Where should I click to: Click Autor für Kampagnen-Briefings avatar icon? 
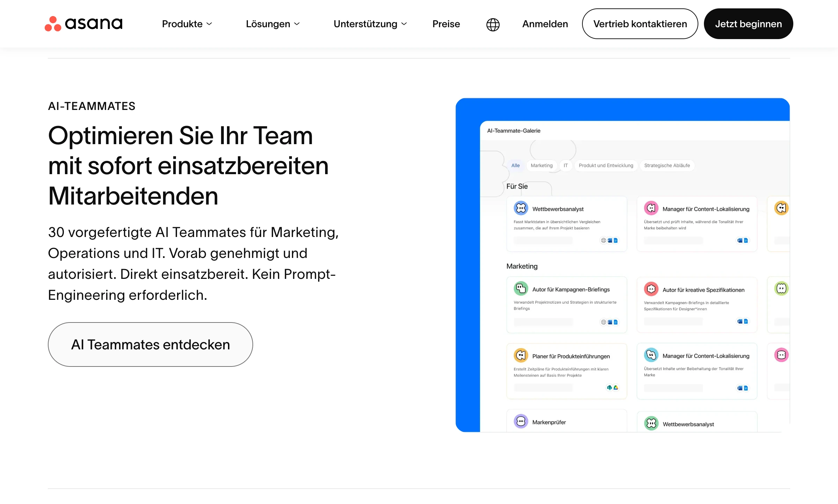coord(521,289)
